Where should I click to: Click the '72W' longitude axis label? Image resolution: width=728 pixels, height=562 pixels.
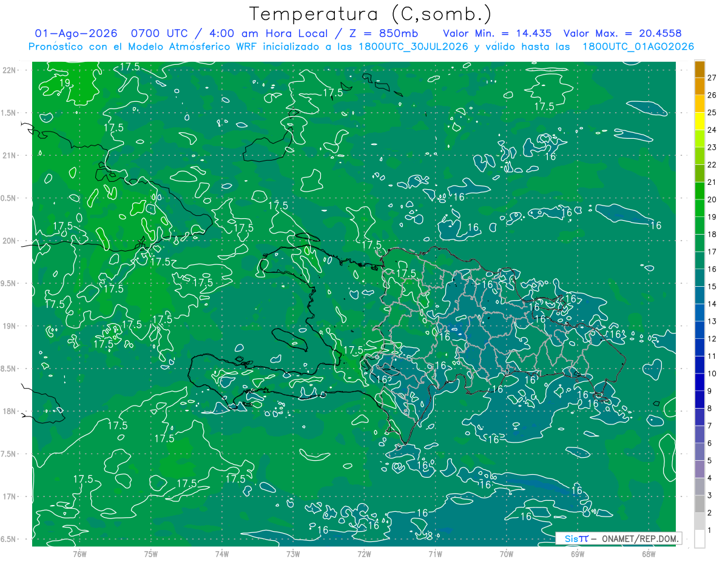364,554
